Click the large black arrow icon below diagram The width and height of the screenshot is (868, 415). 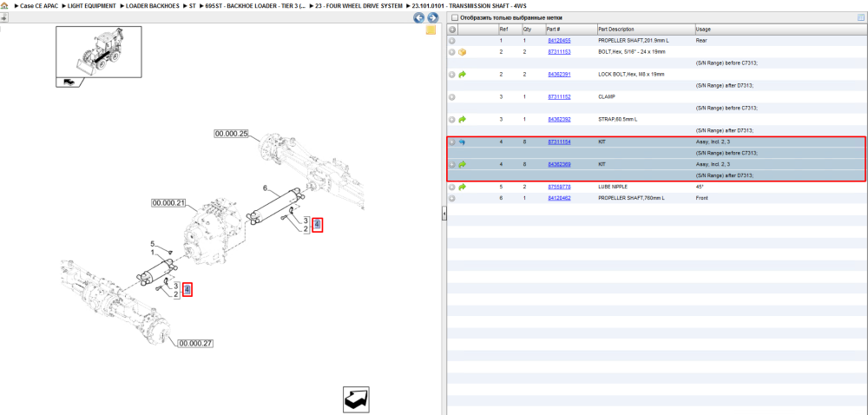[x=356, y=399]
